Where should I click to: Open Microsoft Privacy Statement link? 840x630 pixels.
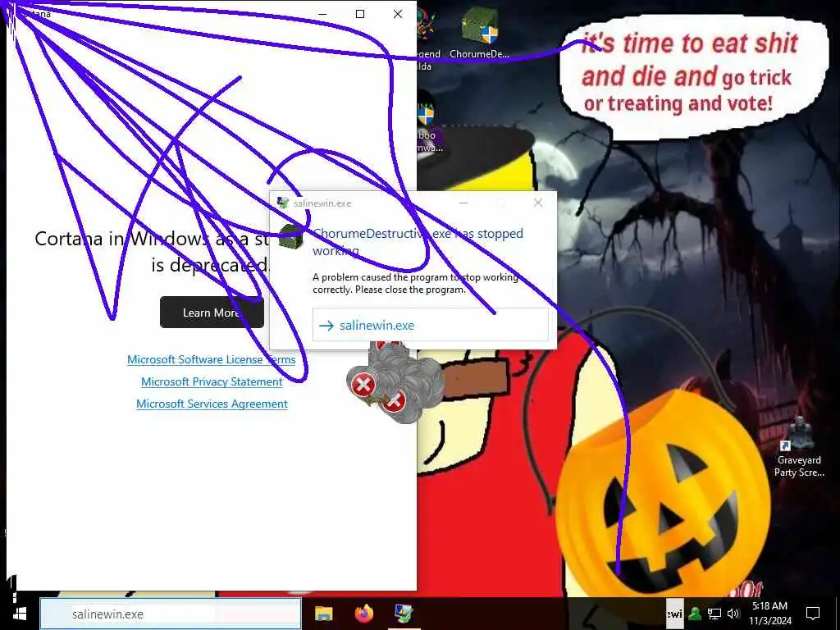click(x=212, y=381)
